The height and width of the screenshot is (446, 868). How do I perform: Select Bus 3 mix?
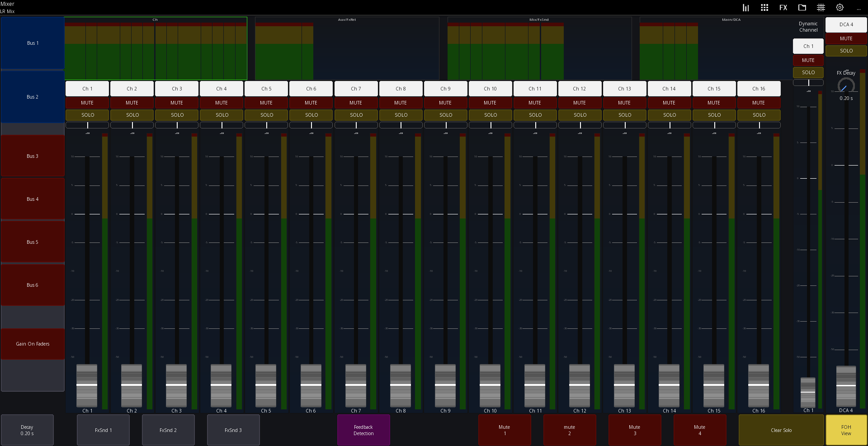pyautogui.click(x=33, y=156)
